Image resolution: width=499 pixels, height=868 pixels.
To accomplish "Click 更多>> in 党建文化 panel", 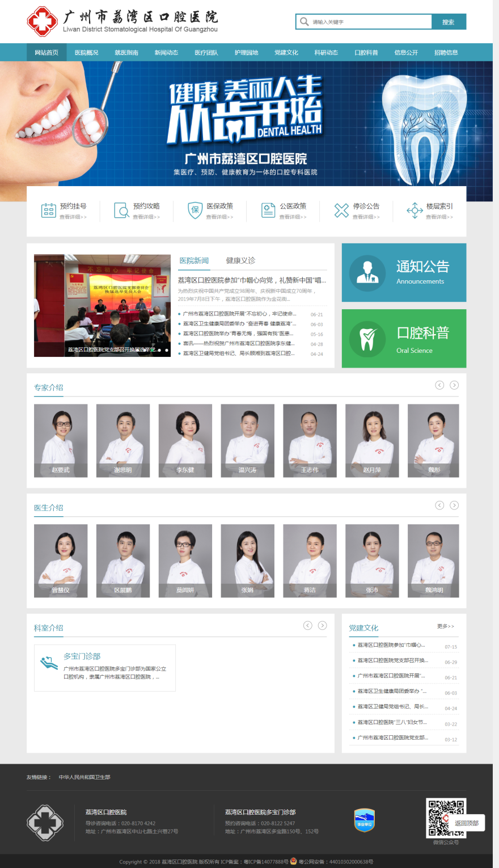I will tap(446, 626).
